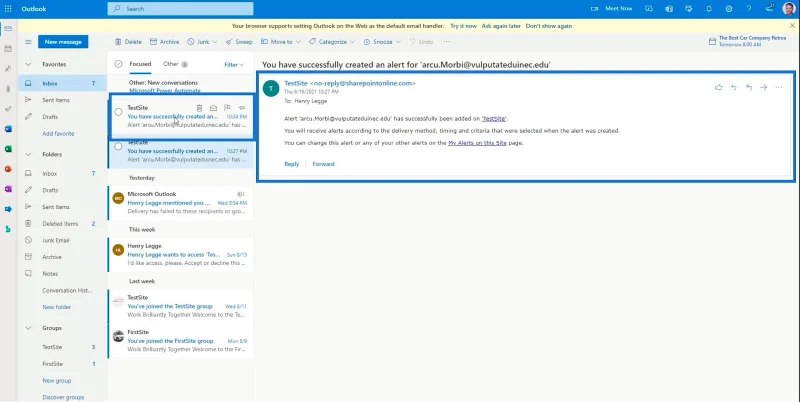Image resolution: width=800 pixels, height=402 pixels.
Task: Launch Word from the left rail
Action: tap(8, 129)
